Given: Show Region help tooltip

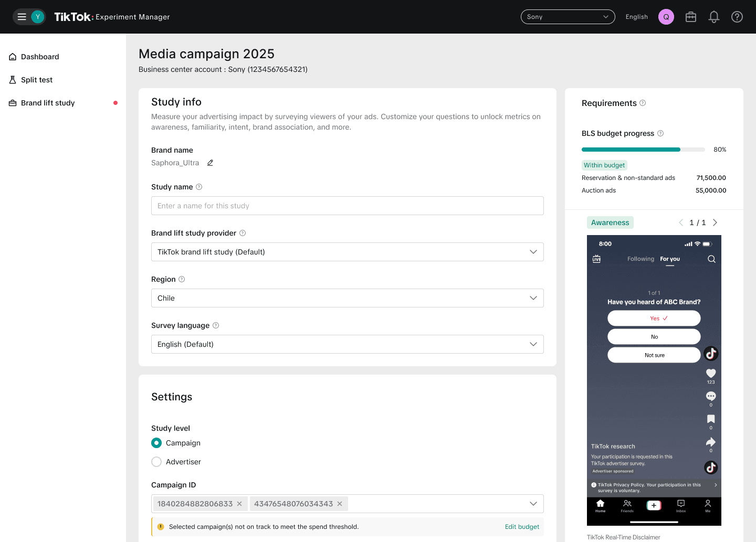Looking at the screenshot, I should pyautogui.click(x=182, y=279).
